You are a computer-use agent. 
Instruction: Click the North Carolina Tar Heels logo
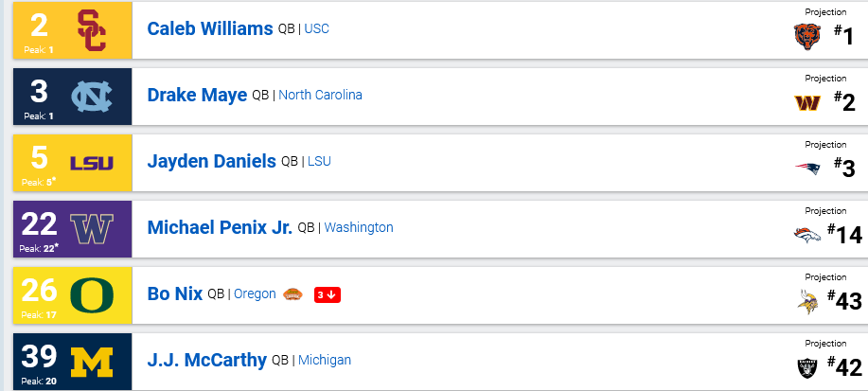tap(92, 96)
